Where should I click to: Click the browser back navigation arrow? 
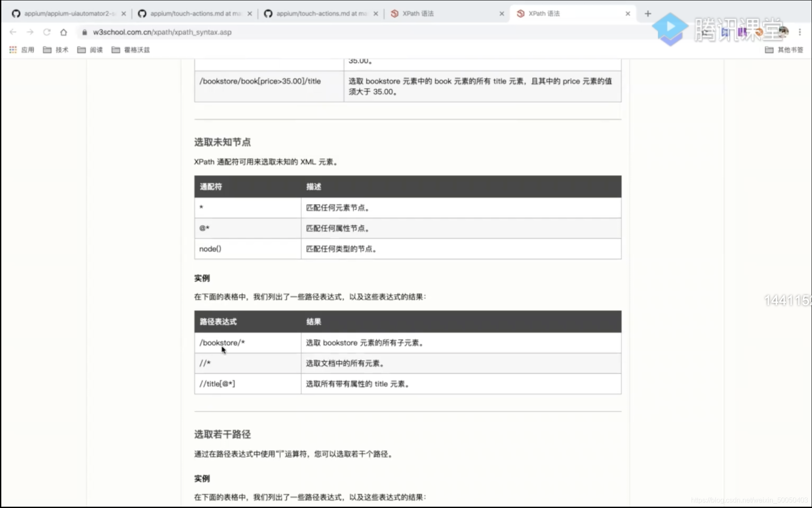click(13, 32)
